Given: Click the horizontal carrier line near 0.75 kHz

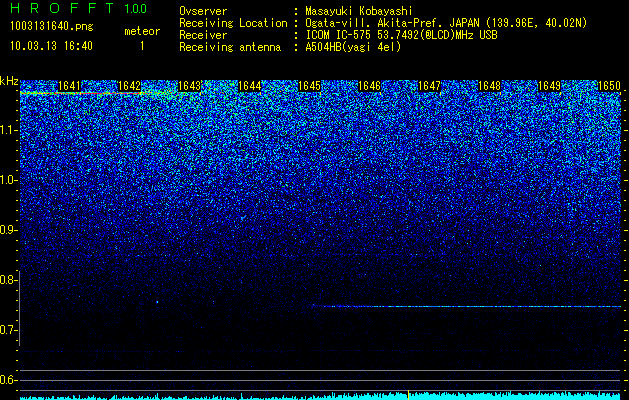Looking at the screenshot, I should click(467, 307).
